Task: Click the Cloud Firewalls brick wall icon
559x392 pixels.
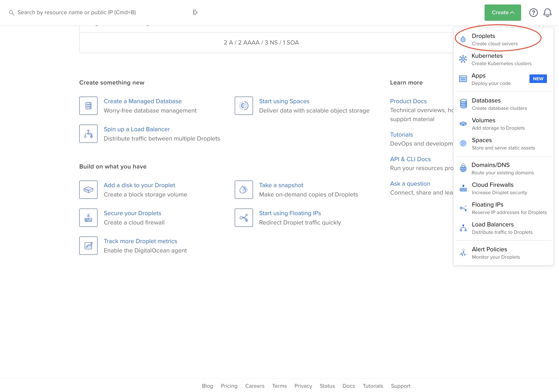Action: pos(463,188)
